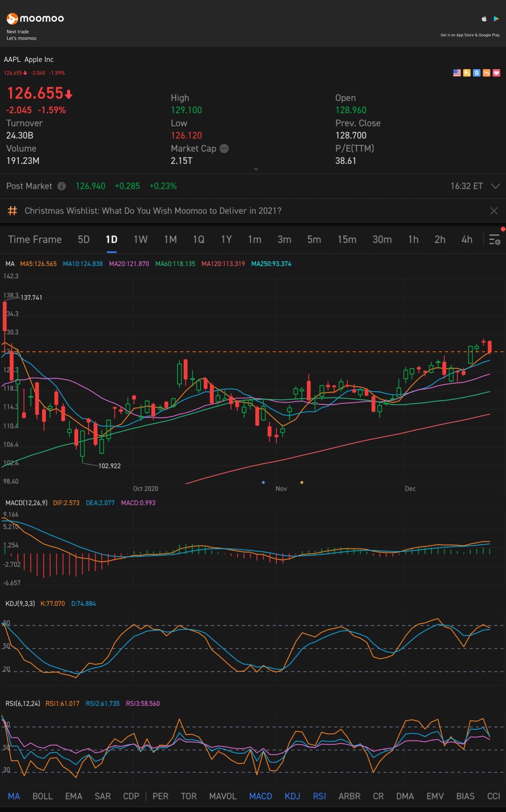The image size is (506, 812).
Task: Click the yellow lightning bolt badge
Action: tap(467, 73)
